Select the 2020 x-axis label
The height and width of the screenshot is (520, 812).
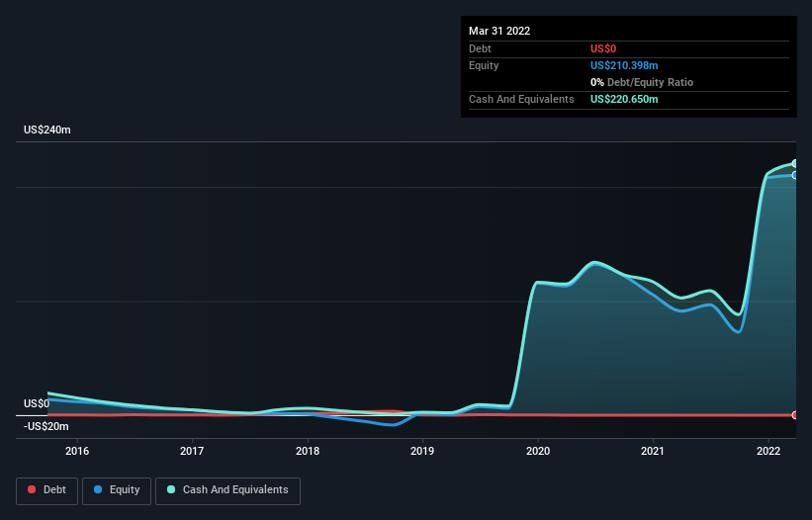pyautogui.click(x=538, y=451)
